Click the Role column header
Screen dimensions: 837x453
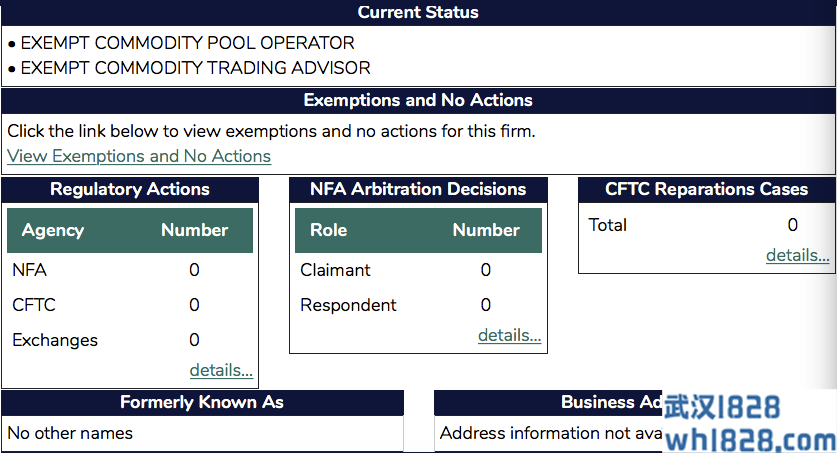[328, 230]
